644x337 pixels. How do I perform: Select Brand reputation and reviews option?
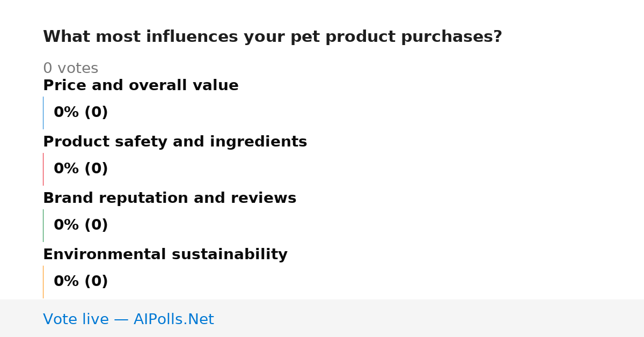tap(170, 198)
